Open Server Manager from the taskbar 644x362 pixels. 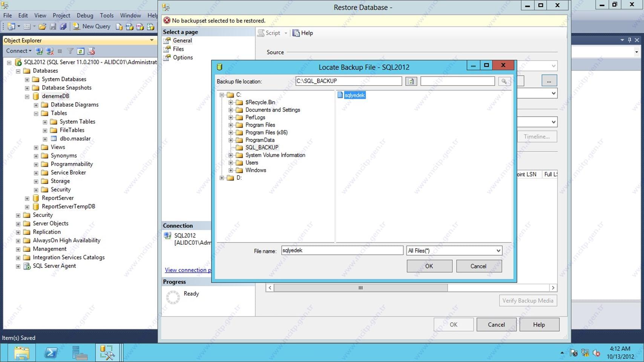(x=80, y=353)
